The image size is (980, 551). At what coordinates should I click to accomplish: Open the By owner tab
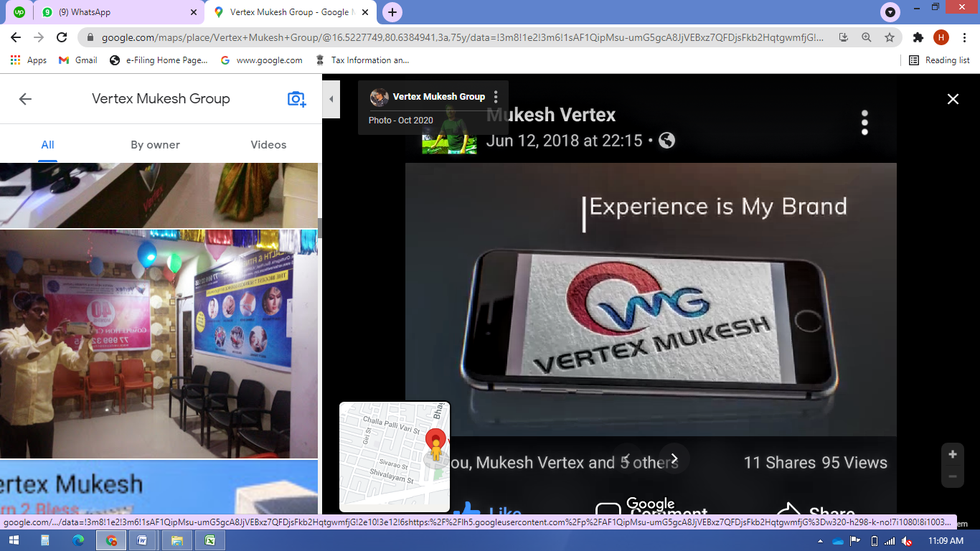tap(156, 144)
